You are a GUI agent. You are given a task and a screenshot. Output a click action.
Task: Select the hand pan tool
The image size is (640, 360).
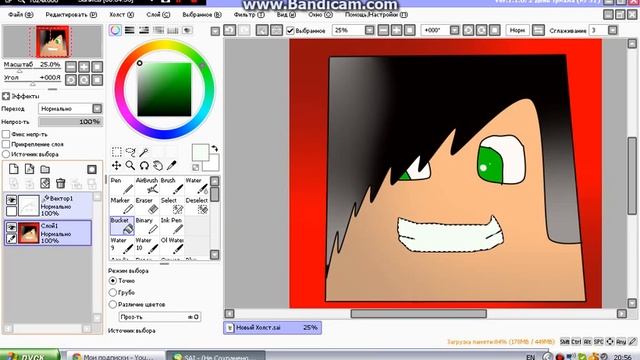coord(158,165)
